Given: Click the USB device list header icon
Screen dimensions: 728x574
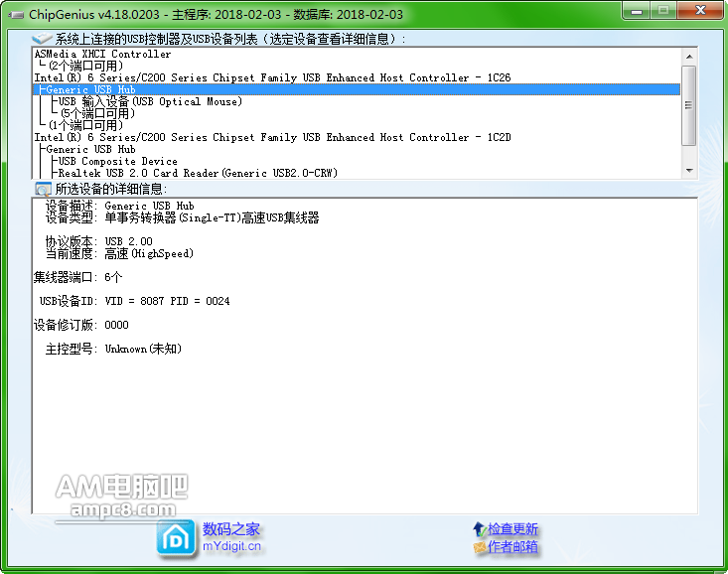Looking at the screenshot, I should point(43,39).
